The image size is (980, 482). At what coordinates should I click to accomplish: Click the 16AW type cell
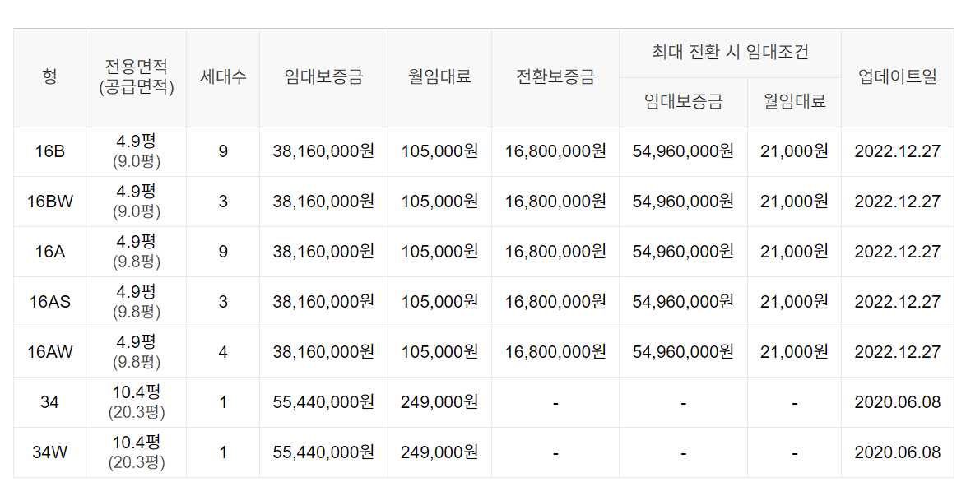click(50, 352)
